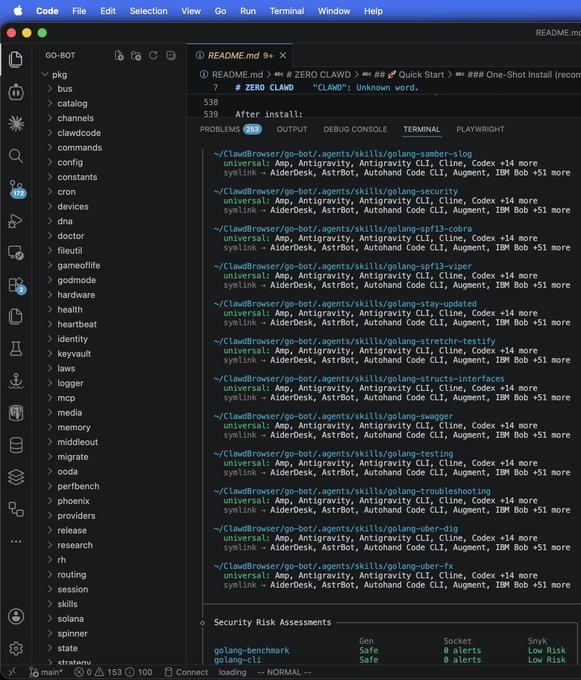
Task: Open the Explorer view in activity bar
Action: click(16, 59)
